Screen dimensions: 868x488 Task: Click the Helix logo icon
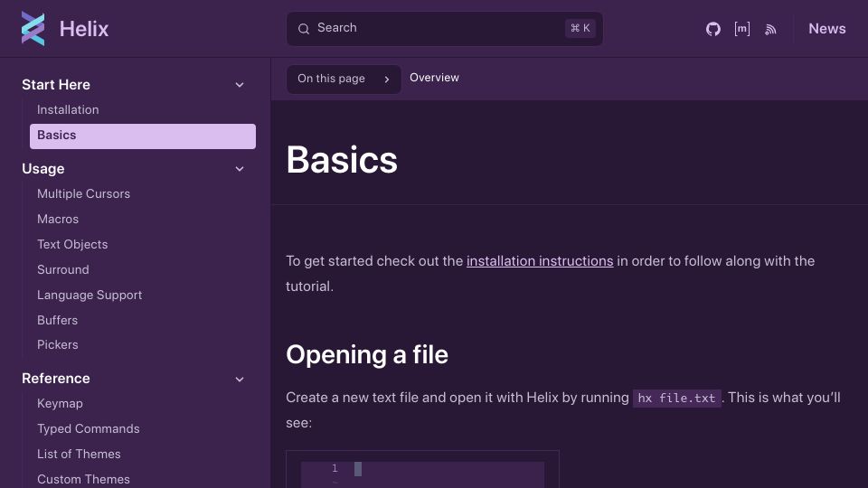33,29
